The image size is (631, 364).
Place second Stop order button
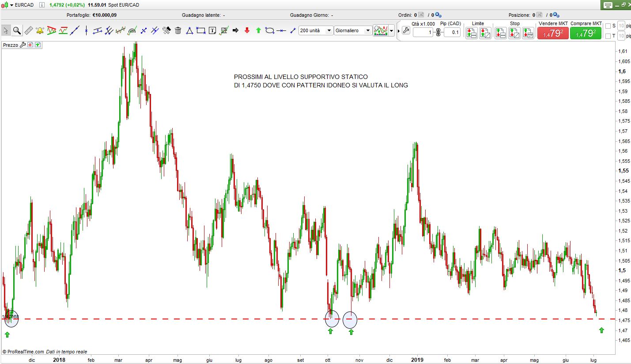click(514, 33)
